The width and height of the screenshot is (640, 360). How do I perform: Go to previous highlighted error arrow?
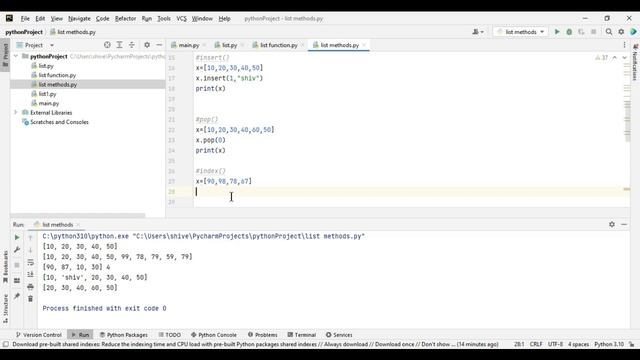[x=614, y=58]
